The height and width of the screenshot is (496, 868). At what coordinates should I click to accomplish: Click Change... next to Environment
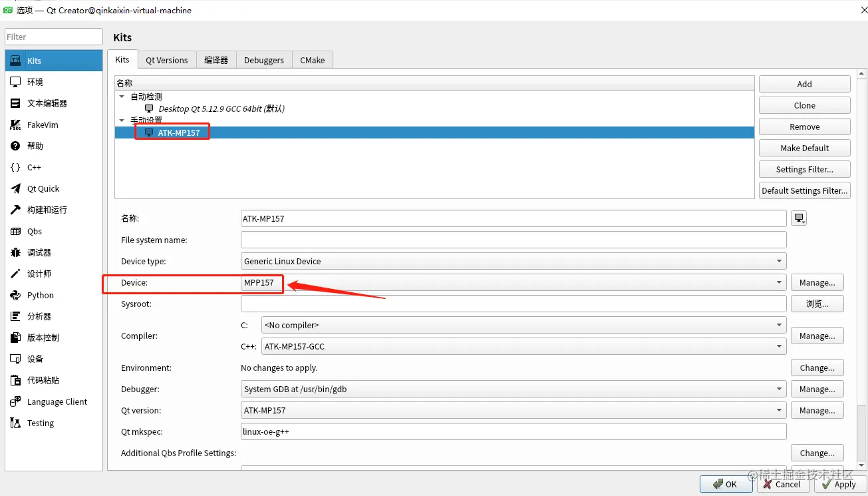coord(817,368)
